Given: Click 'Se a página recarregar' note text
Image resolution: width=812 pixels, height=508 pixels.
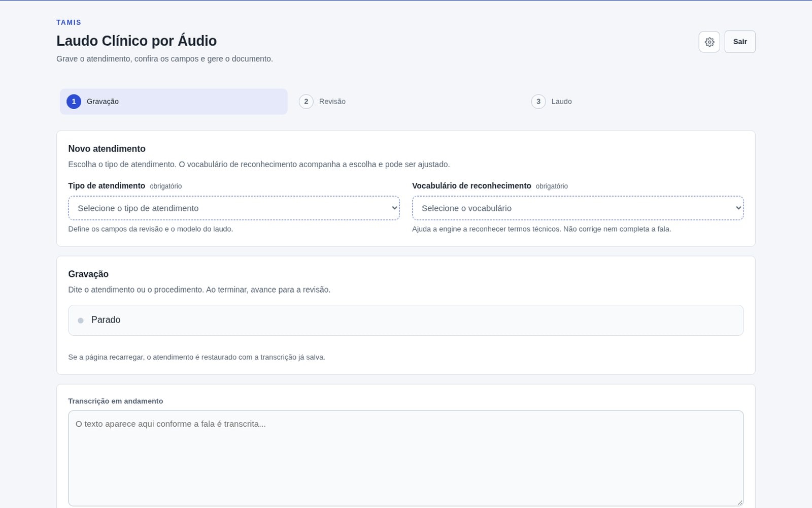Looking at the screenshot, I should 196,357.
